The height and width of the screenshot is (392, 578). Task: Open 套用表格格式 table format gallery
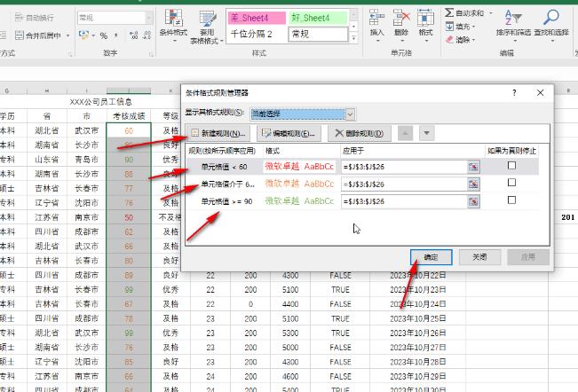click(x=207, y=27)
